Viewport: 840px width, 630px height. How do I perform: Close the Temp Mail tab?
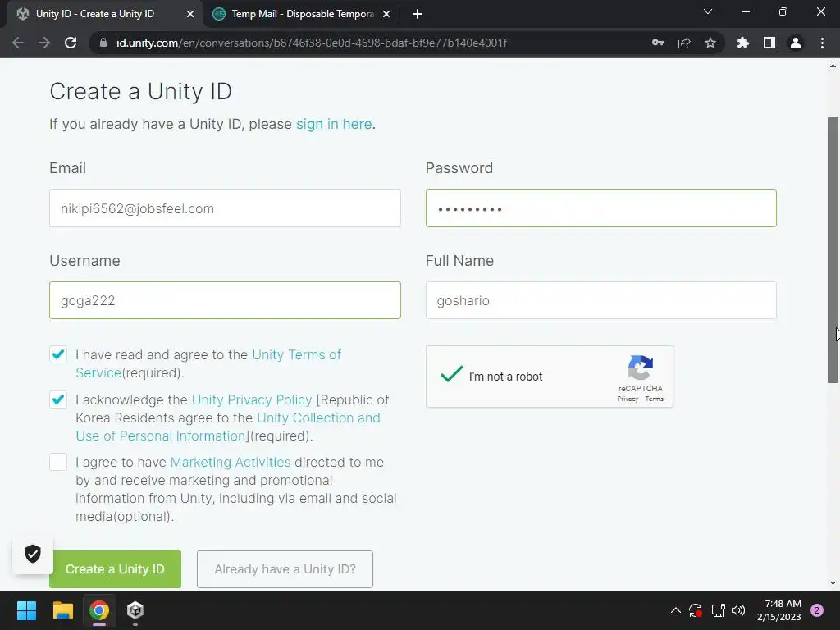tap(386, 14)
